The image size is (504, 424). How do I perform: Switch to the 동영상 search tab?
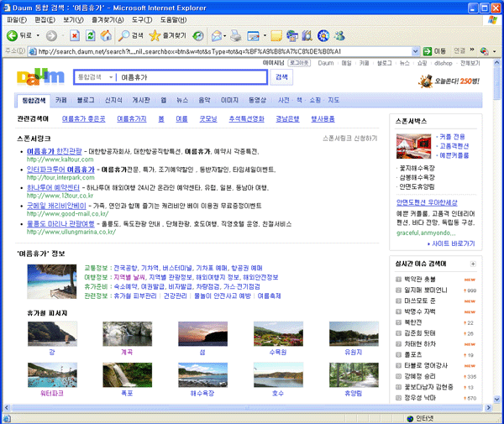pos(257,100)
